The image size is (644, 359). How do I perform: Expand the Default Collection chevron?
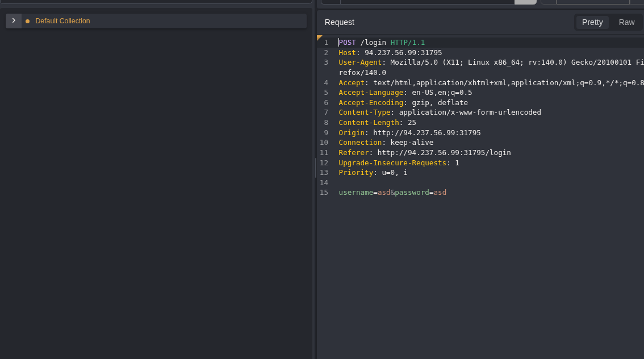pos(14,21)
